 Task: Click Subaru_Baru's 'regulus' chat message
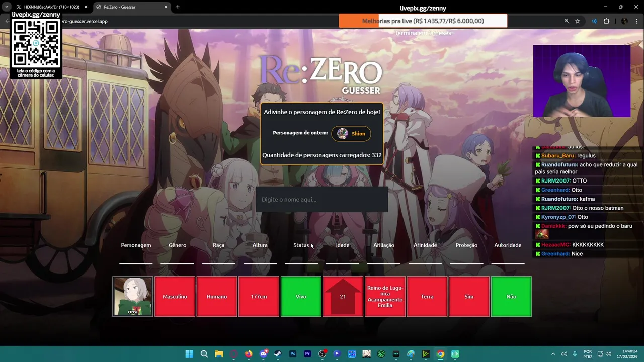pyautogui.click(x=587, y=156)
